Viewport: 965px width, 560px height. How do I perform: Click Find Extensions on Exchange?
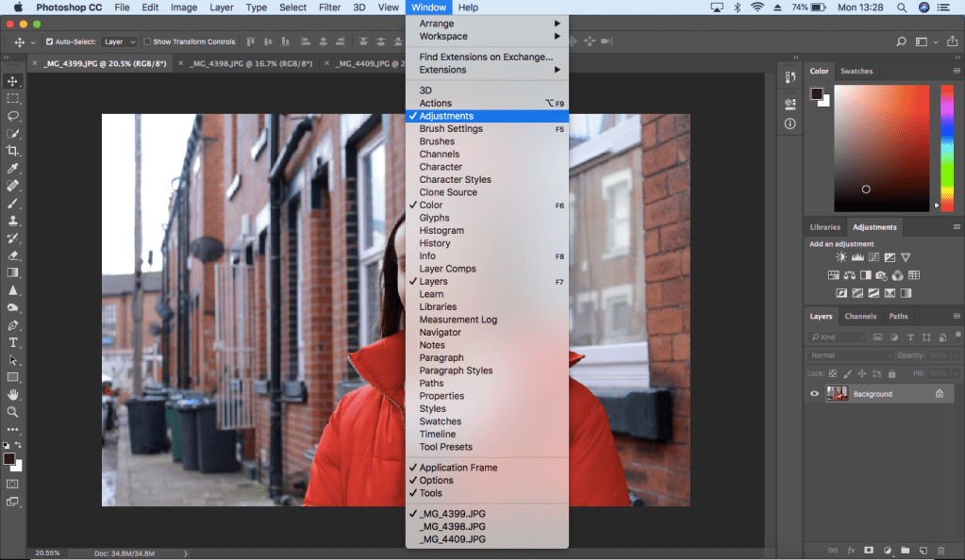486,57
